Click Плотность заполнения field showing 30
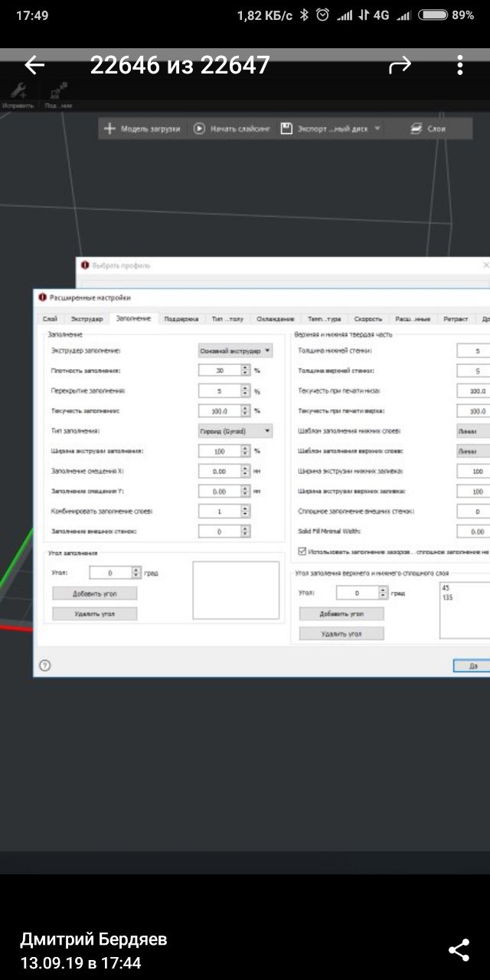Screen dimensions: 490x980 [x=219, y=371]
